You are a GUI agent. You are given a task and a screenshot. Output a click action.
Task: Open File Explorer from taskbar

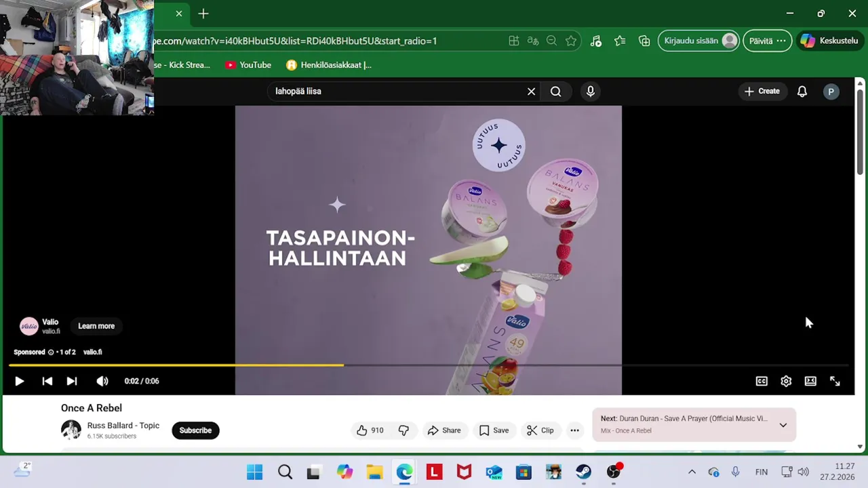374,472
